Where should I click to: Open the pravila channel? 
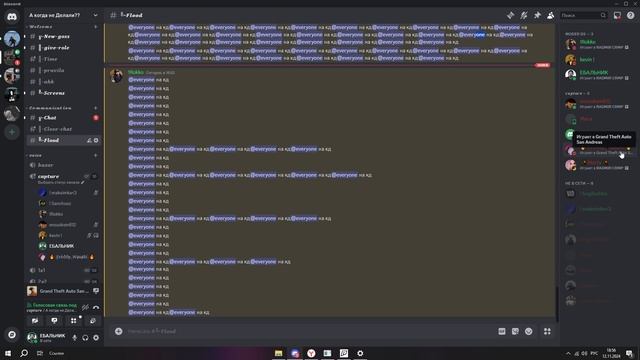point(63,70)
